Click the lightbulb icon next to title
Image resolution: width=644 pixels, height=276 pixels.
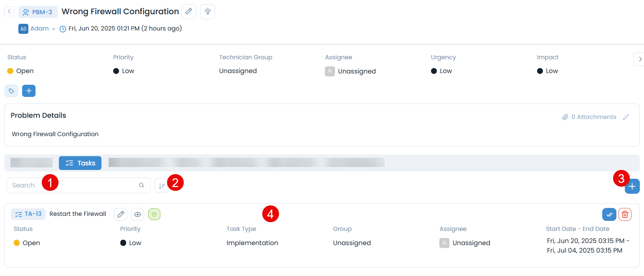[208, 12]
